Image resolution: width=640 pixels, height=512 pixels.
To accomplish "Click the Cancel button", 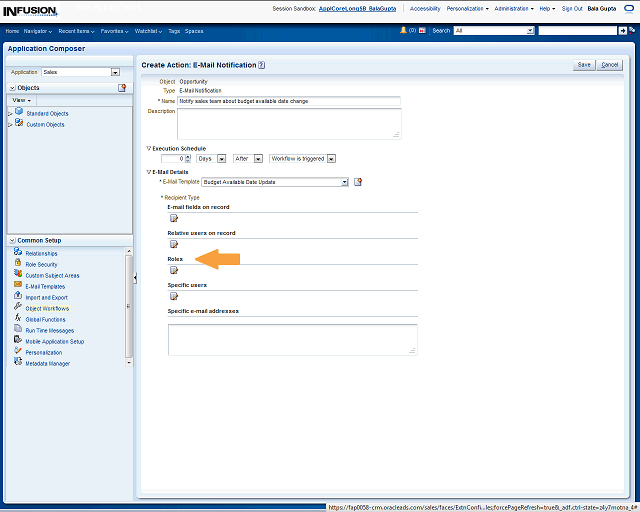I will click(x=610, y=65).
